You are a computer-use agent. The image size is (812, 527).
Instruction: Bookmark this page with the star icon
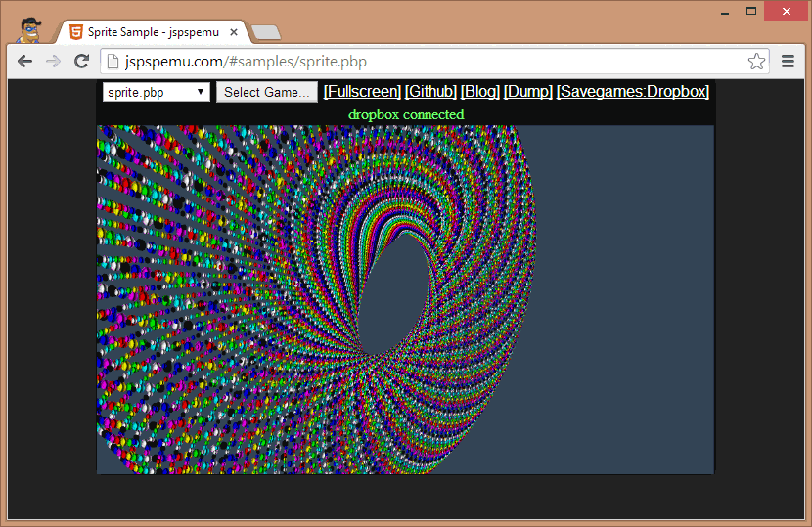click(756, 62)
